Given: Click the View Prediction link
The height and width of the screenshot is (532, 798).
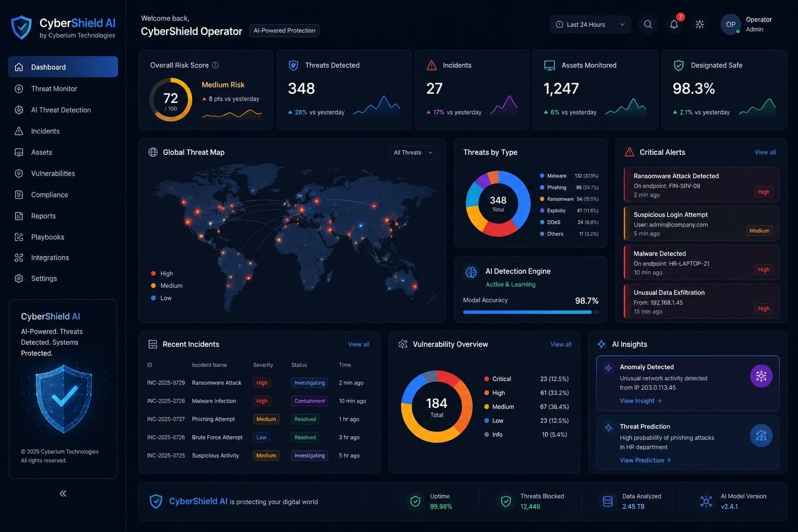Looking at the screenshot, I should pyautogui.click(x=645, y=460).
